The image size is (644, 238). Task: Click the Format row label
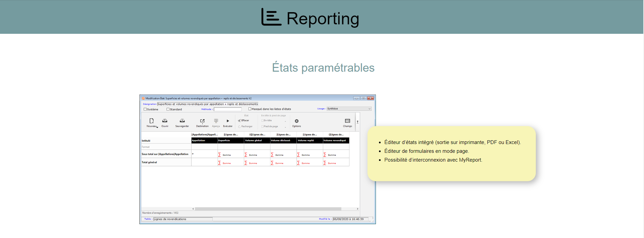[x=146, y=147]
